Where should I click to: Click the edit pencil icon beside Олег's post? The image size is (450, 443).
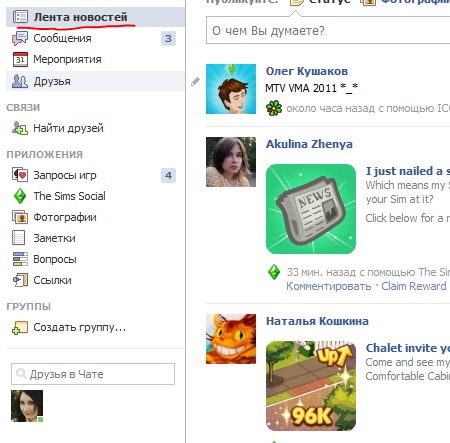pos(195,81)
